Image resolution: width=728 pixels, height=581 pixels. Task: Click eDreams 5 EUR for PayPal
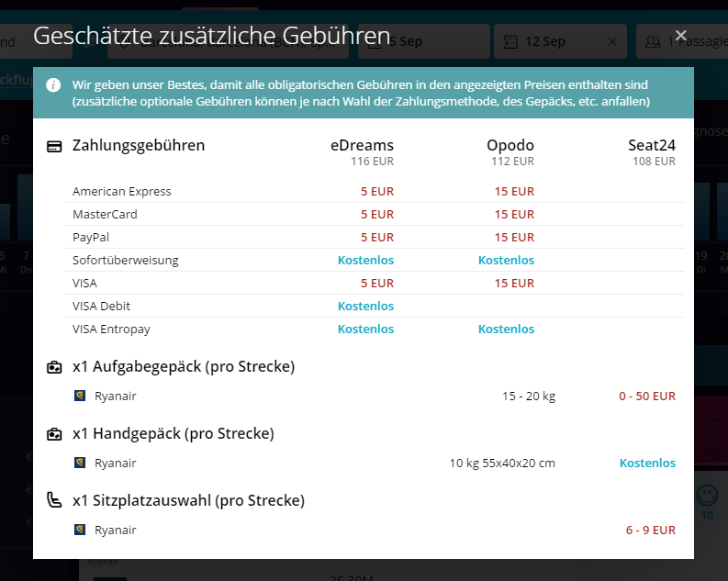tap(377, 237)
